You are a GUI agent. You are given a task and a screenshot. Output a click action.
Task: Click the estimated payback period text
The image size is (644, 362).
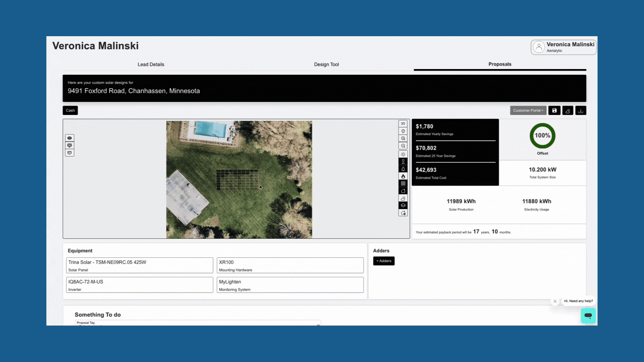(x=463, y=232)
